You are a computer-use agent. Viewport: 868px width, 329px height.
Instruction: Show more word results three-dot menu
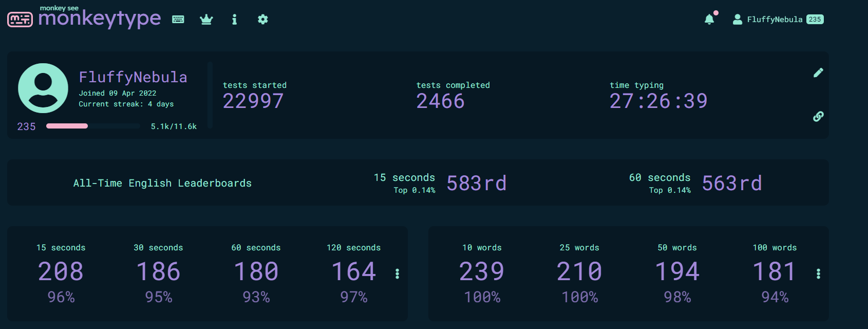[818, 273]
